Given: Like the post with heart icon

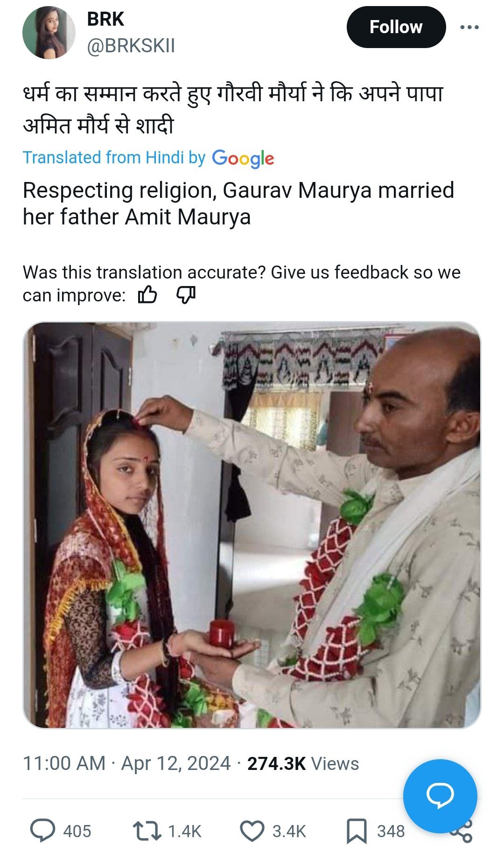Looking at the screenshot, I should pyautogui.click(x=252, y=831).
